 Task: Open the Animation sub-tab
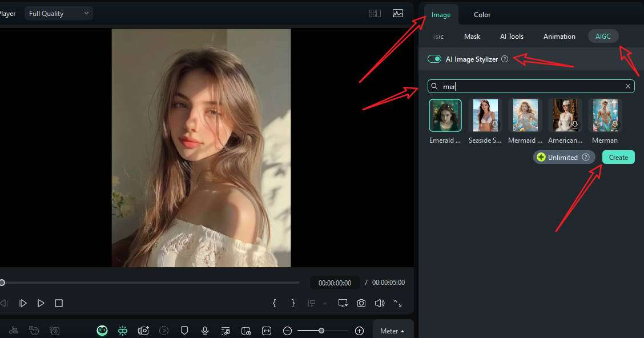point(559,37)
